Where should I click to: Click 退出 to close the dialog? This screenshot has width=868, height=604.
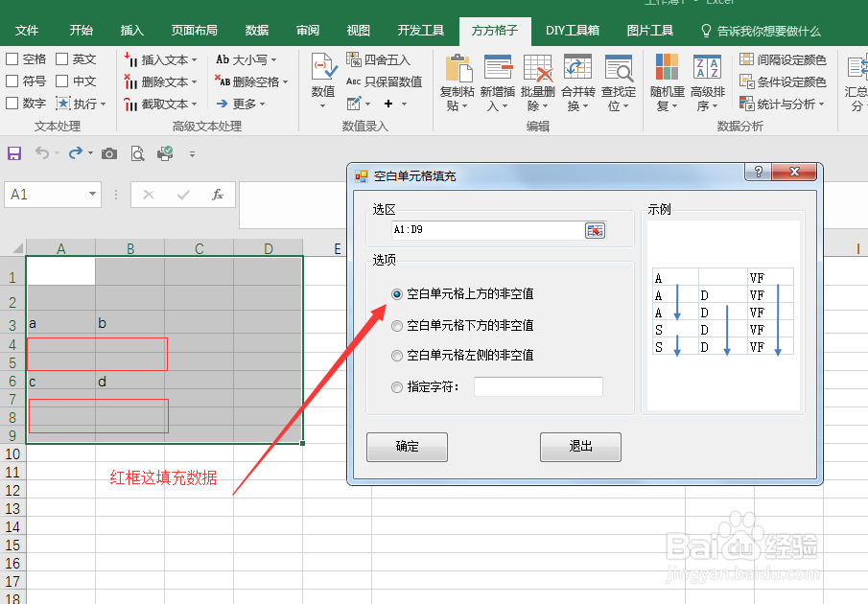(x=579, y=447)
